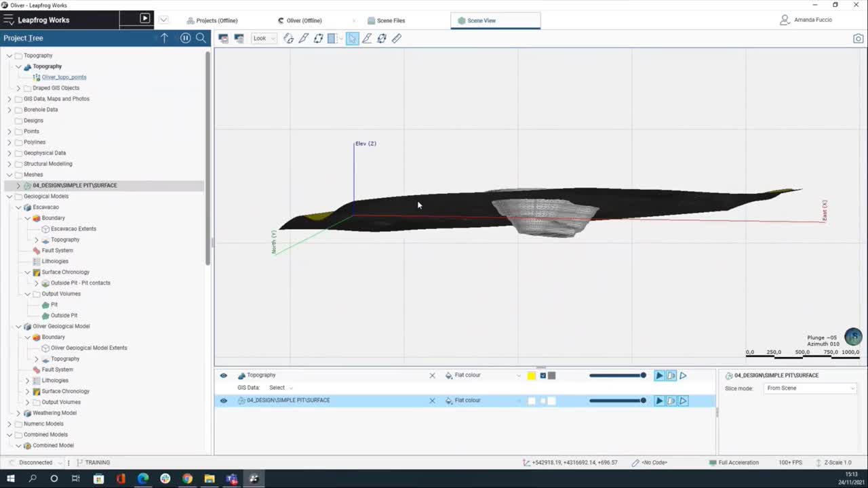This screenshot has width=868, height=488.
Task: Click Topography's yellow colour swatch
Action: coord(532,375)
